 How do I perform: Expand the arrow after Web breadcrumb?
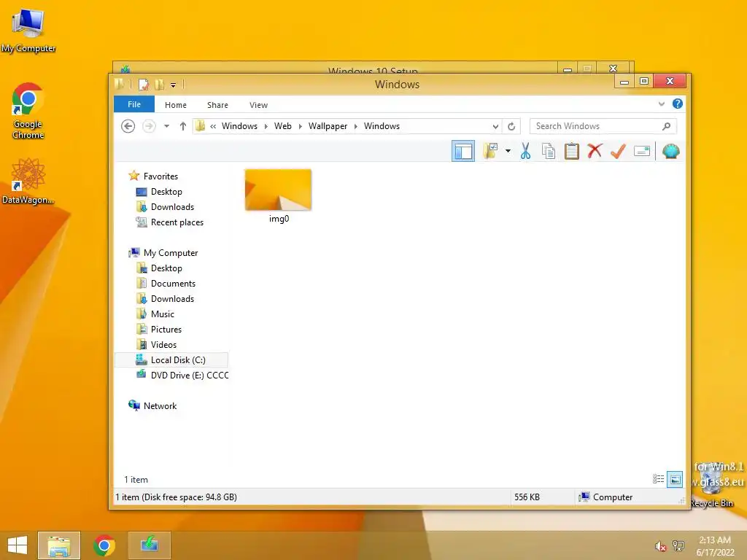300,126
